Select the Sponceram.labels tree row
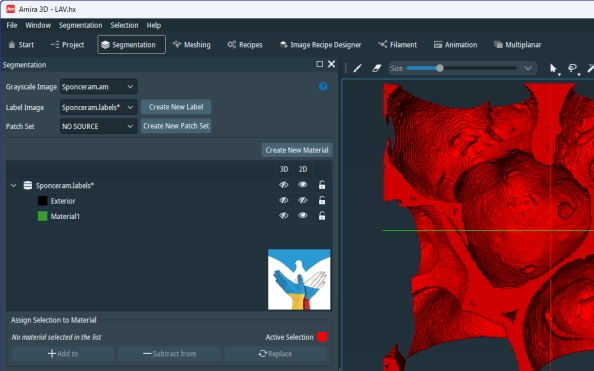The width and height of the screenshot is (594, 371). click(169, 185)
